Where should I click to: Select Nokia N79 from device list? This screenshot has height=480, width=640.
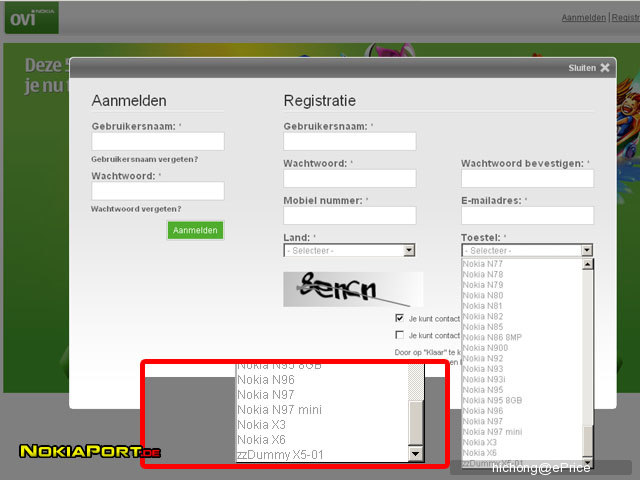click(x=522, y=285)
